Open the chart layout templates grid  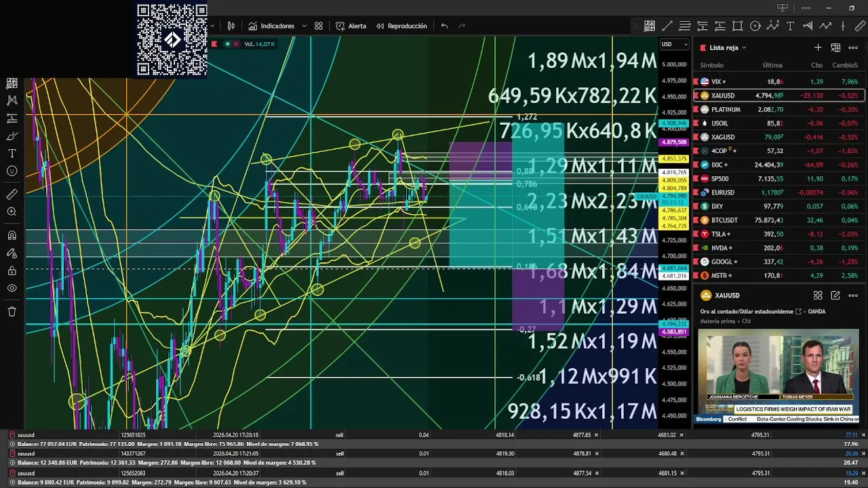click(x=319, y=26)
